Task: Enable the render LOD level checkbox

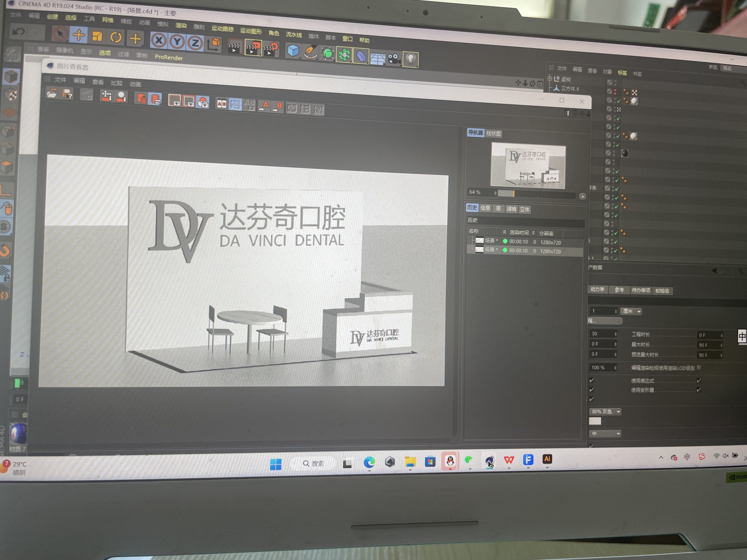Action: click(699, 367)
